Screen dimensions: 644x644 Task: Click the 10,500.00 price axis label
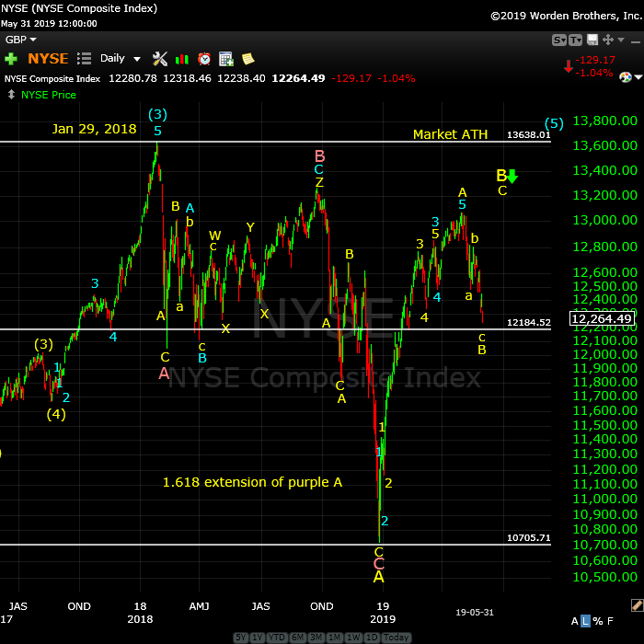pos(605,577)
